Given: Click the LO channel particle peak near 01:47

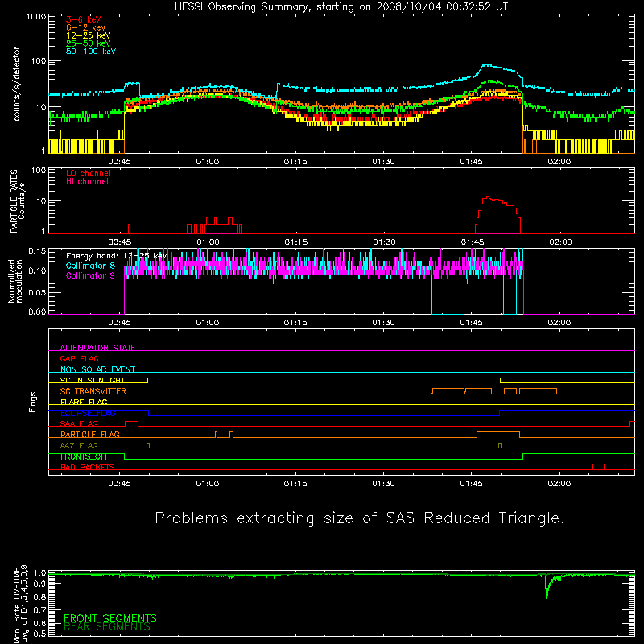Looking at the screenshot, I should tap(487, 198).
